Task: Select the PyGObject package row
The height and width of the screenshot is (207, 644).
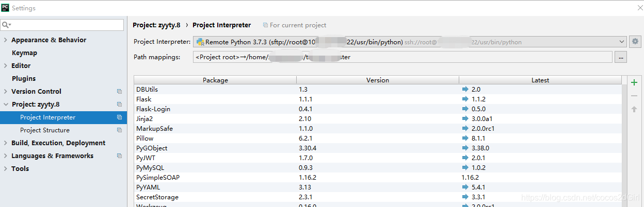Action: tap(378, 148)
